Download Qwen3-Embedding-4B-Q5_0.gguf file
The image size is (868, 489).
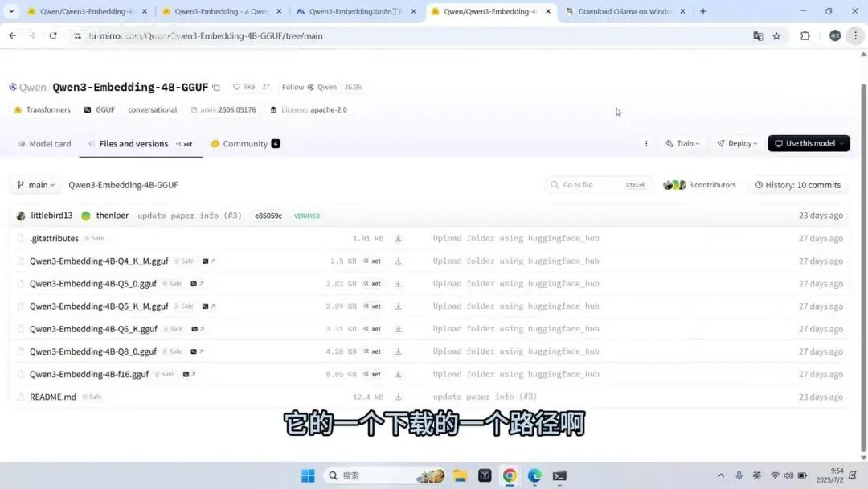[x=398, y=284]
